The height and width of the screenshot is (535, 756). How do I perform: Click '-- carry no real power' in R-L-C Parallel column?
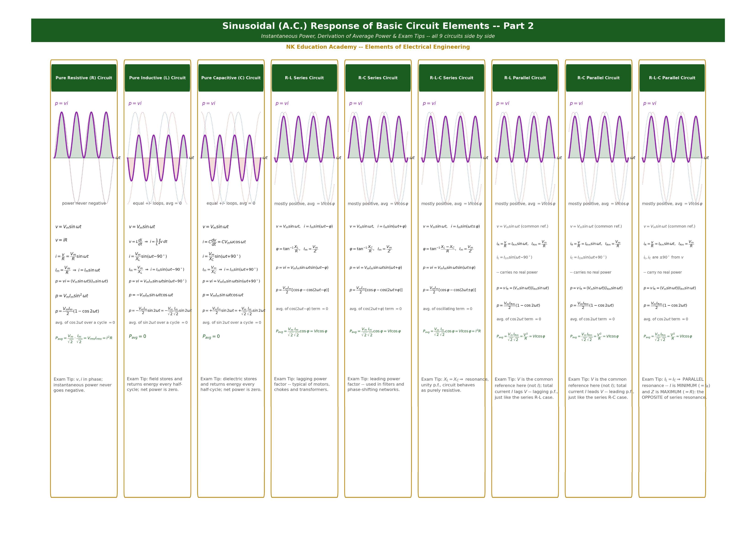point(663,272)
